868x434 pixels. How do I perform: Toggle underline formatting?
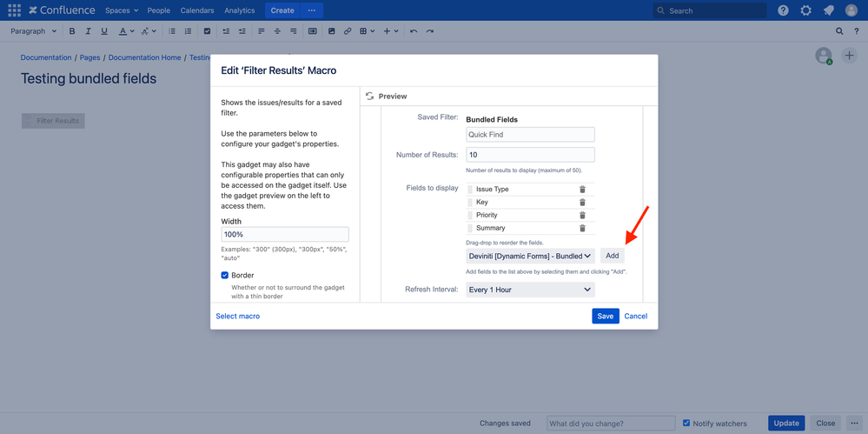(x=104, y=31)
